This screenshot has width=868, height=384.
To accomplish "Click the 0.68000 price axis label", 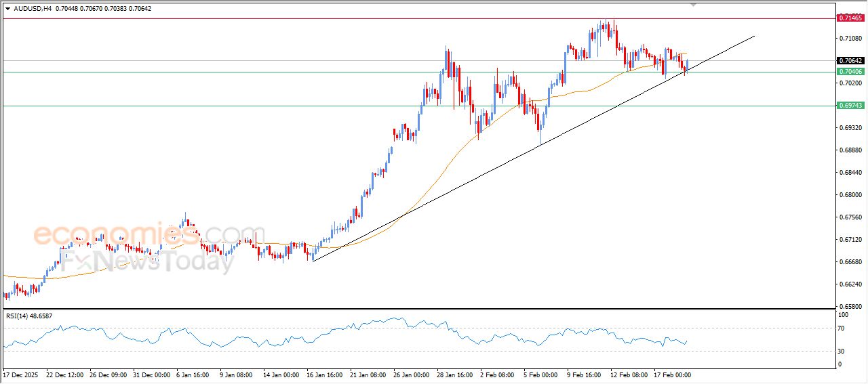I will tap(850, 194).
